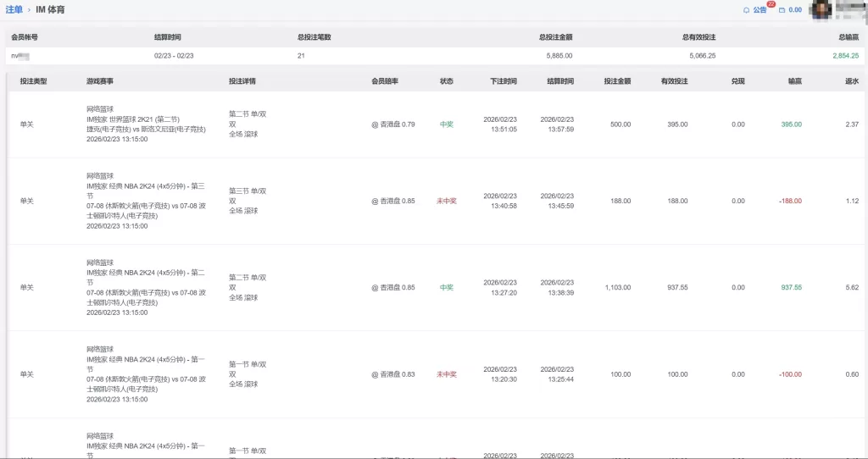Click the 中奖 status in the 1,103.00 row
The height and width of the screenshot is (459, 868).
(x=446, y=287)
